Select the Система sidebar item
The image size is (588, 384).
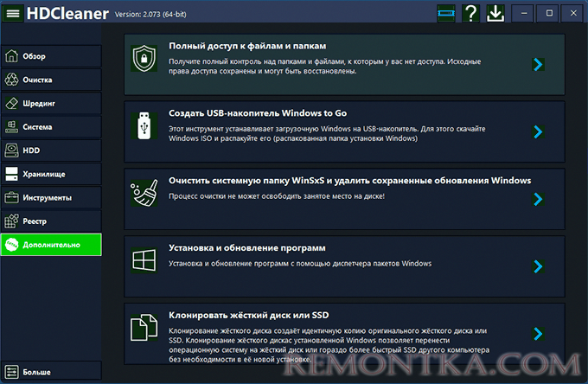pyautogui.click(x=51, y=127)
